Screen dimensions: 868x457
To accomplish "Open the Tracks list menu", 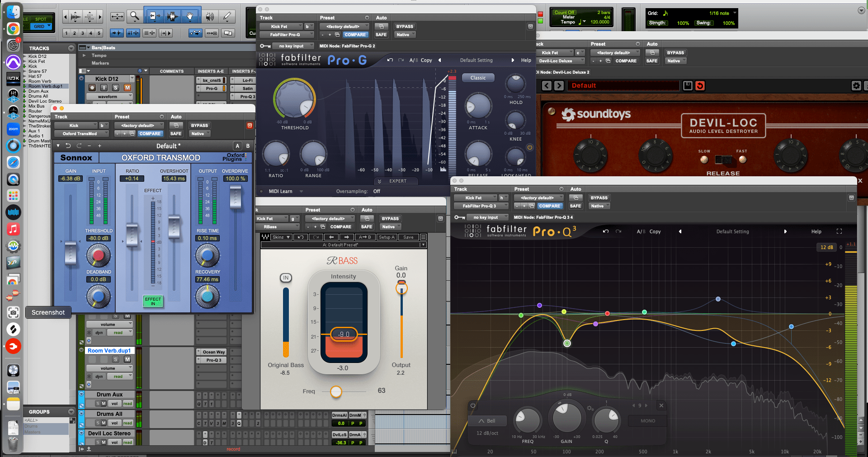I will point(71,48).
